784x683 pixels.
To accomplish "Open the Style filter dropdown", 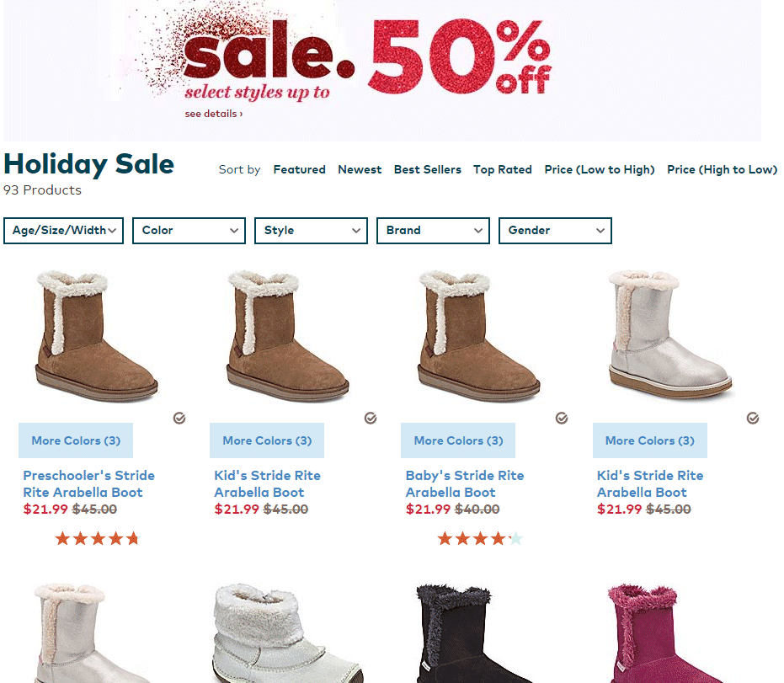I will (311, 231).
